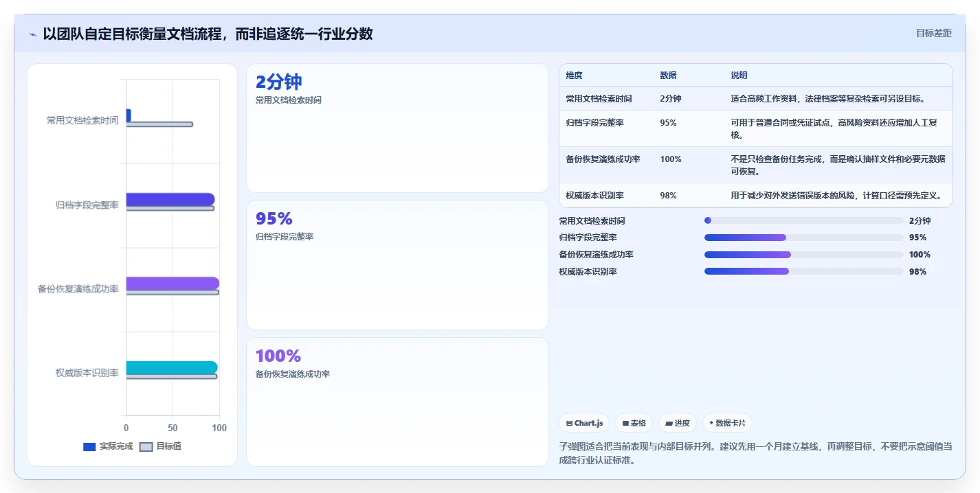
Task: Click the large 2分钟 KPI card value
Action: [279, 82]
